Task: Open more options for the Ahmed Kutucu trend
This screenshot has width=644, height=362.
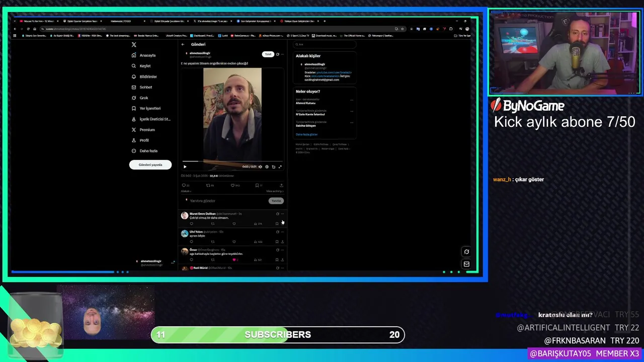Action: [352, 100]
